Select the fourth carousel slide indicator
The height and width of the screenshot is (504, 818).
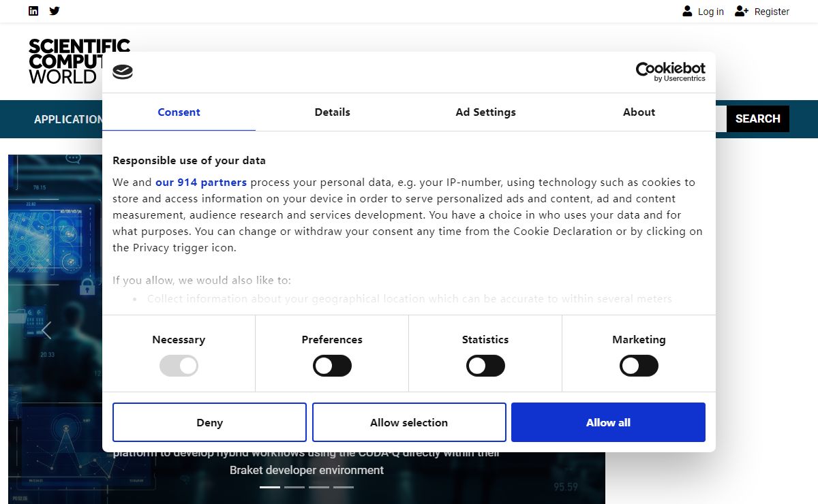tap(344, 487)
